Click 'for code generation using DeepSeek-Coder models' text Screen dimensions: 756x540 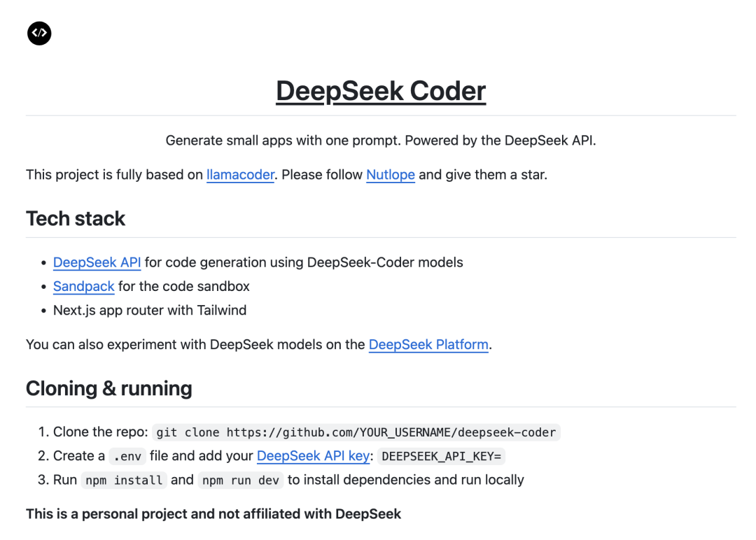[x=304, y=262]
